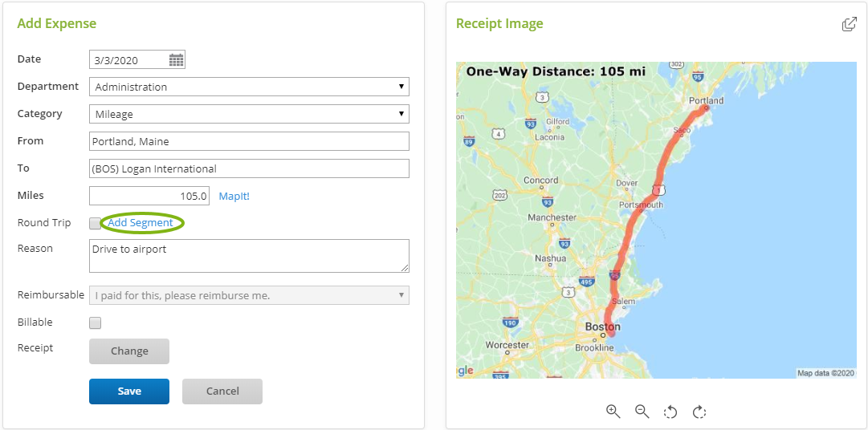Click the To field with Logan International

pos(249,168)
